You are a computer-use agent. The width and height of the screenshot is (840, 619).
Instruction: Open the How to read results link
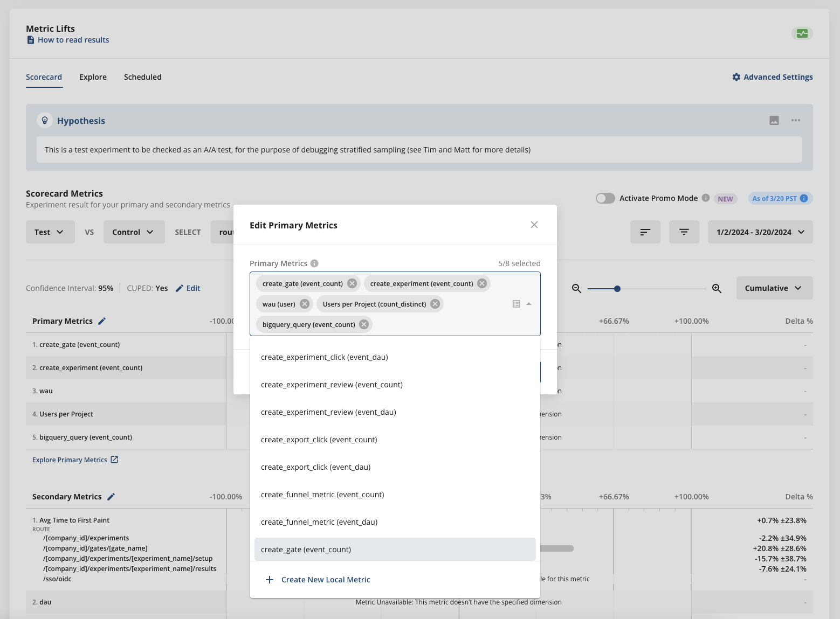(x=73, y=39)
